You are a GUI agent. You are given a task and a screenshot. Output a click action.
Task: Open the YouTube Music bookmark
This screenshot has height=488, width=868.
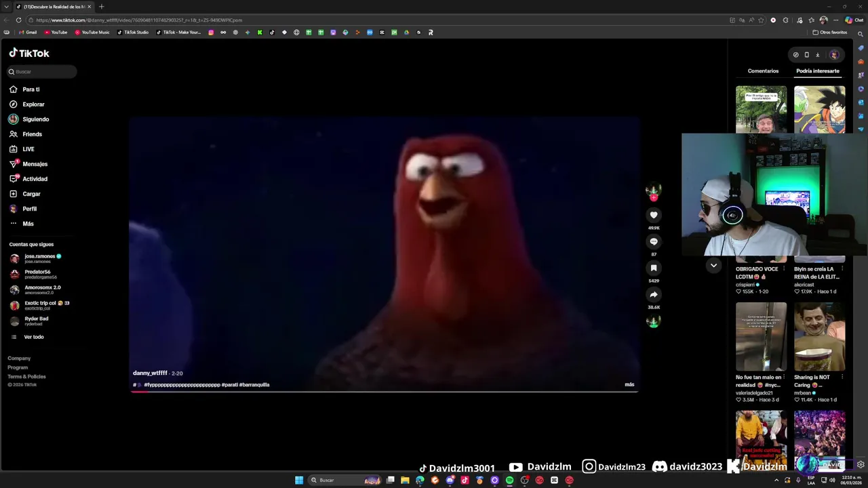pos(92,33)
